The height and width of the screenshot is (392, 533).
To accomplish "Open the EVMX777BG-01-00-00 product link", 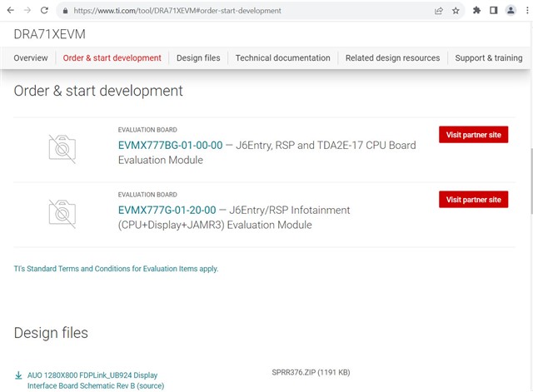I will 170,146.
